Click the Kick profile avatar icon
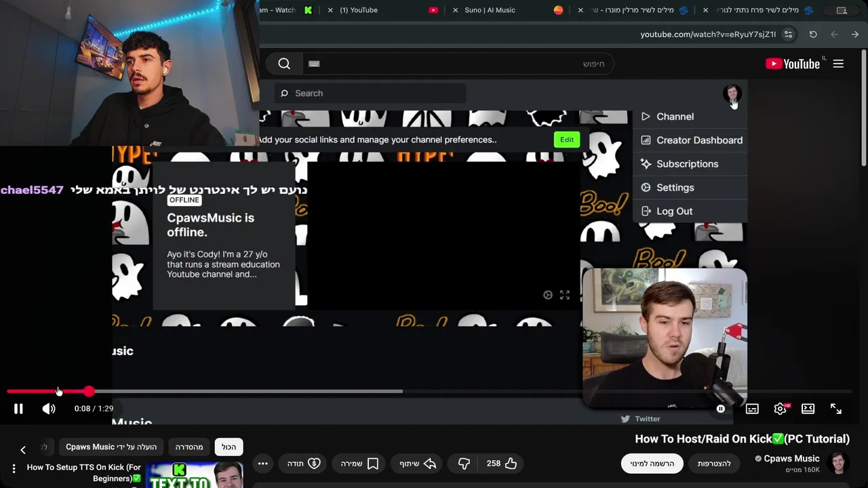 (732, 94)
